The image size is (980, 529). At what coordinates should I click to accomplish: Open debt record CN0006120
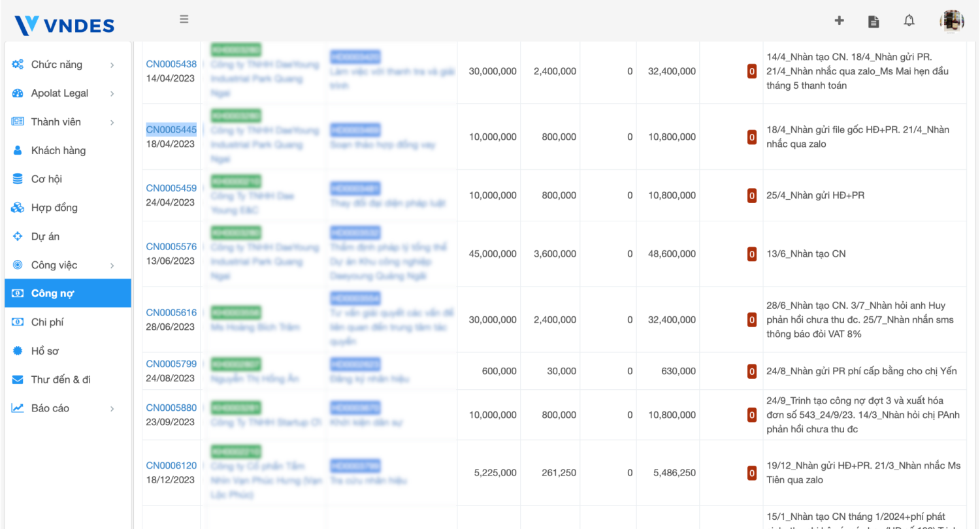coord(171,466)
